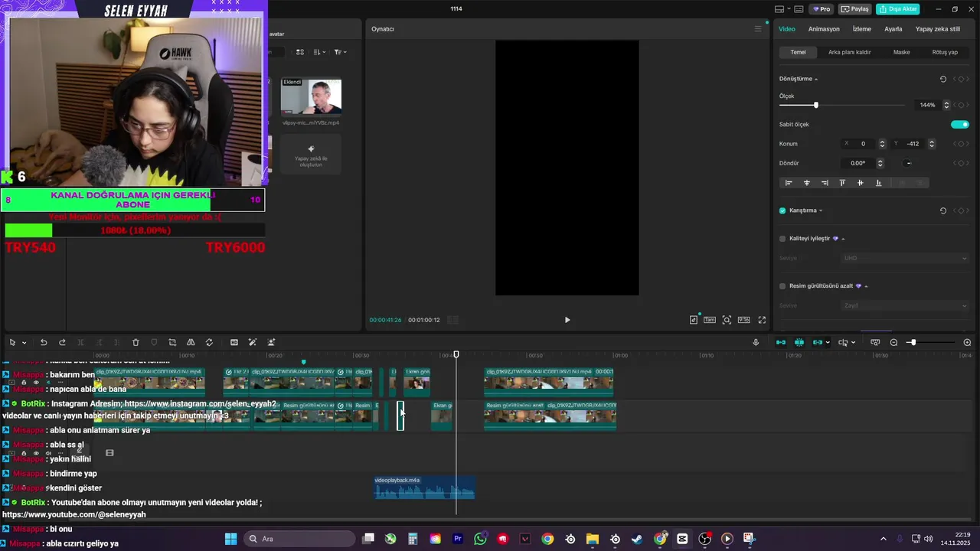Reset the Dönüştürme transform settings

coord(943,79)
